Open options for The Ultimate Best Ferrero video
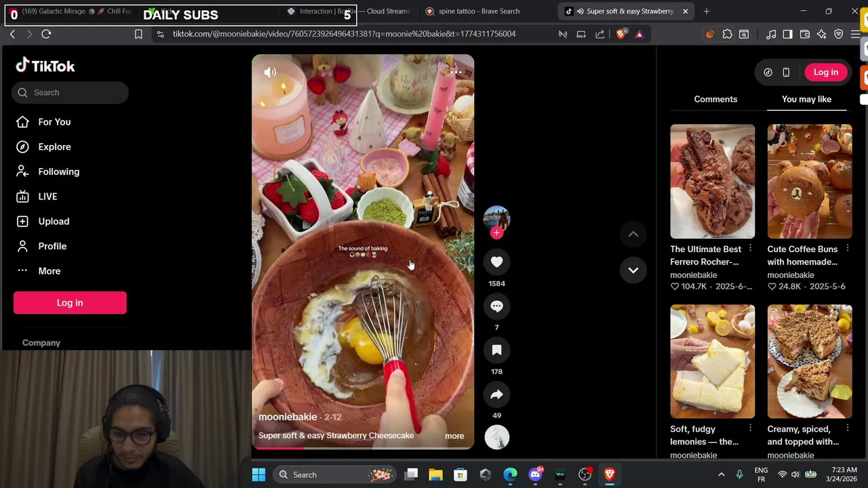This screenshot has width=868, height=488. 750,249
